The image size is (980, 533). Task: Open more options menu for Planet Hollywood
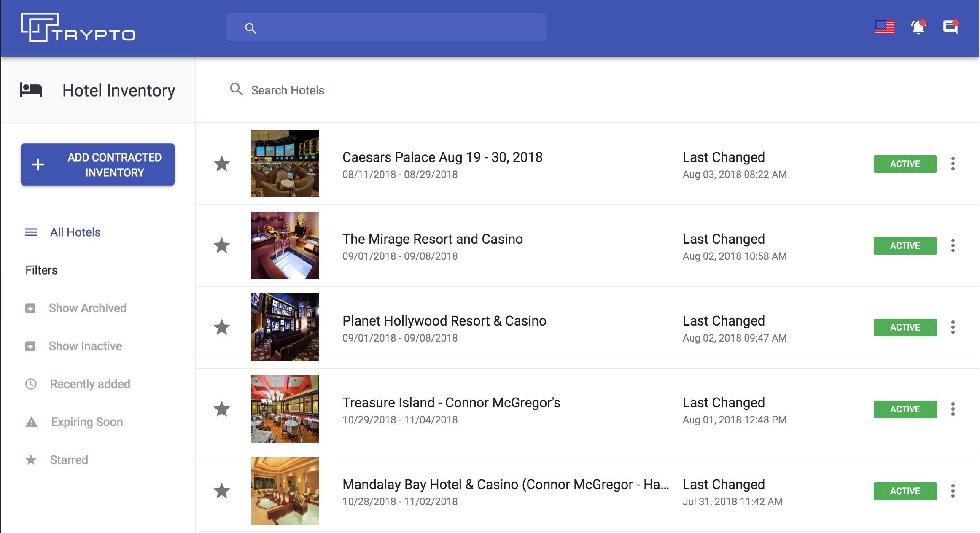point(953,327)
